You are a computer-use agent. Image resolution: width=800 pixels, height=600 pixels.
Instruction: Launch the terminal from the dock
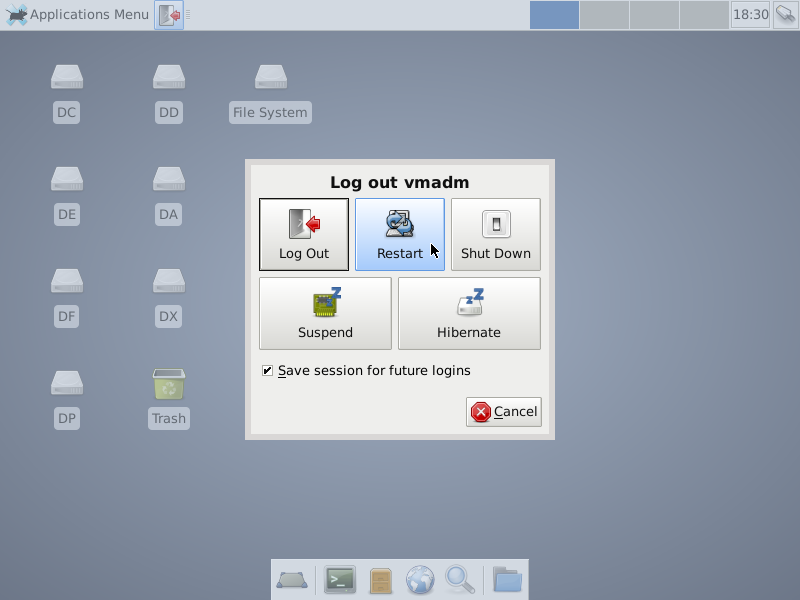(x=340, y=579)
